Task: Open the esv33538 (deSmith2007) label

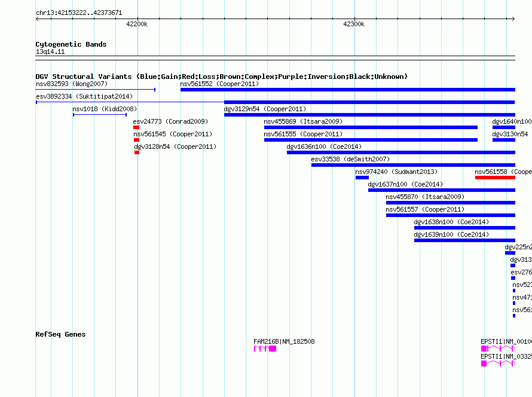Action: click(x=350, y=159)
